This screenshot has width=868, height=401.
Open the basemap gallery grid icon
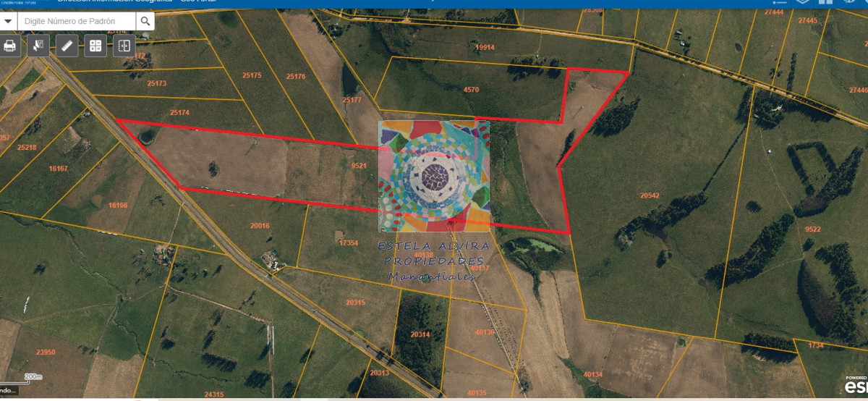pos(95,46)
